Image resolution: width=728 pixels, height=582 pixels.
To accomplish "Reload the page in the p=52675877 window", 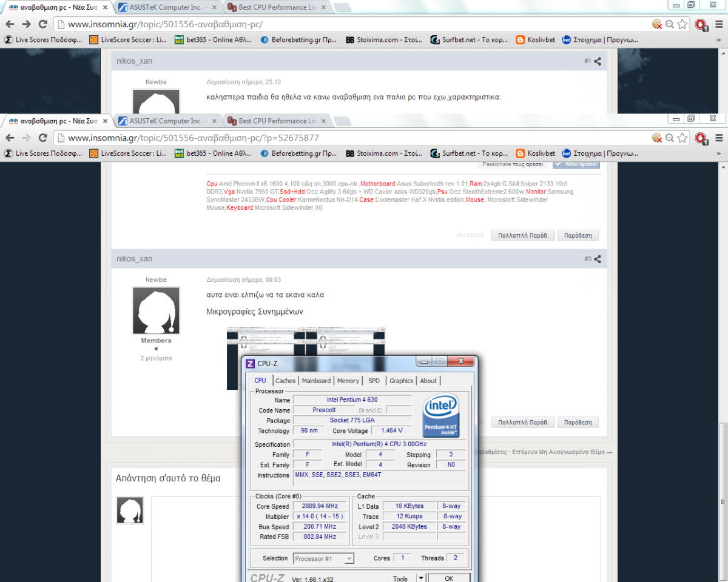I will [42, 138].
